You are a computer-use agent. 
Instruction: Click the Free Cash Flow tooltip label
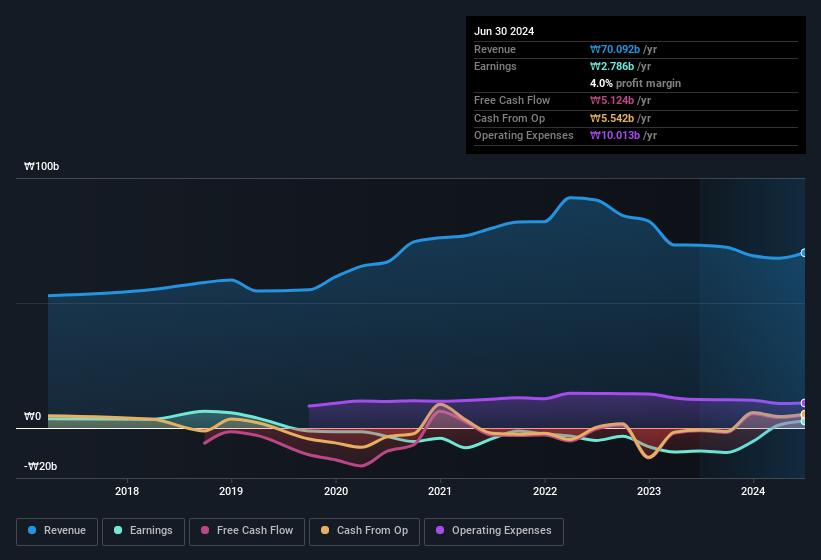point(512,100)
